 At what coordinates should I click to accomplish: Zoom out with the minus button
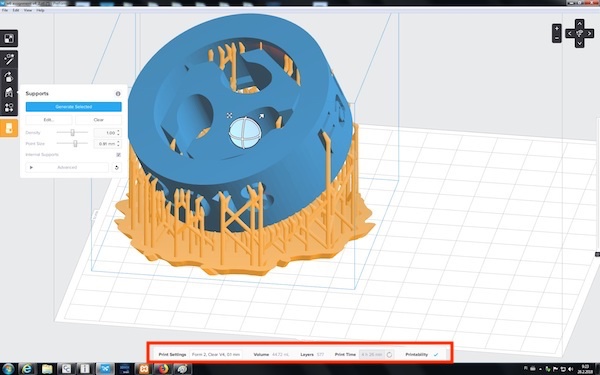click(557, 38)
